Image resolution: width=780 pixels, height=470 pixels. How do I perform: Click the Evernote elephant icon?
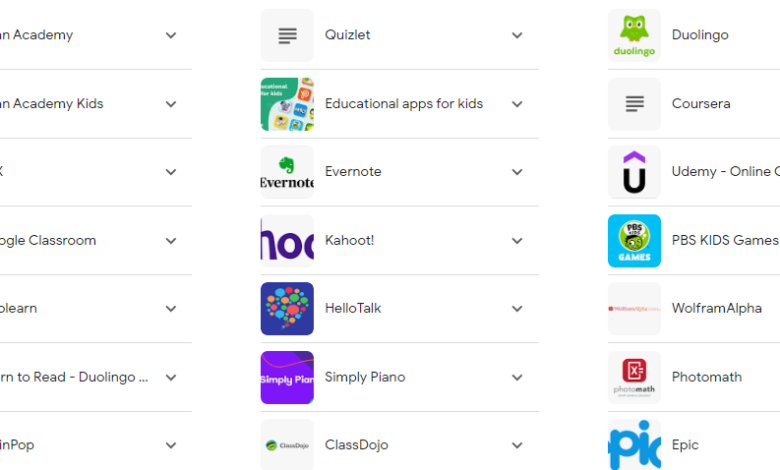coord(287,172)
